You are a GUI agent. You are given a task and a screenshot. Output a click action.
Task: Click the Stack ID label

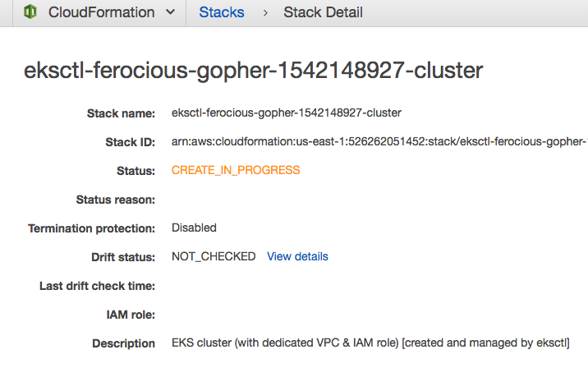(x=130, y=142)
